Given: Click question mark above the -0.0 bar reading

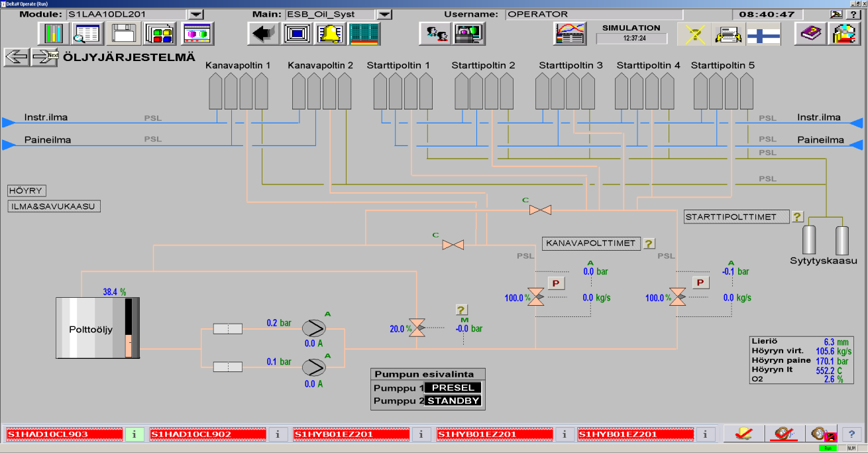Looking at the screenshot, I should (462, 310).
